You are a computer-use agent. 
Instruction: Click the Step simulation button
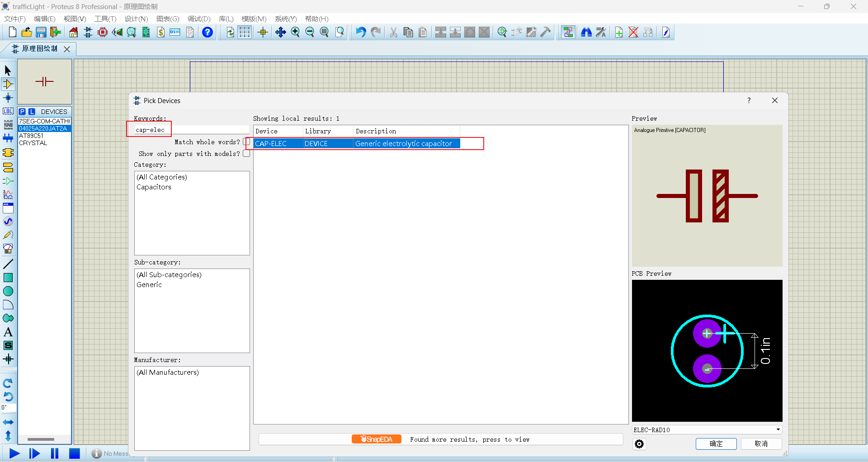(34, 453)
